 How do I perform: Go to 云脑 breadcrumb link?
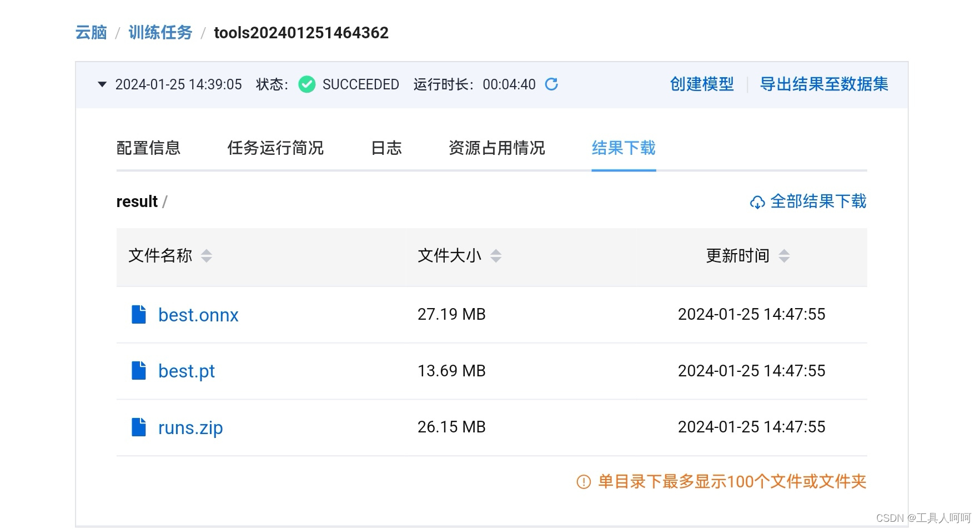point(91,33)
